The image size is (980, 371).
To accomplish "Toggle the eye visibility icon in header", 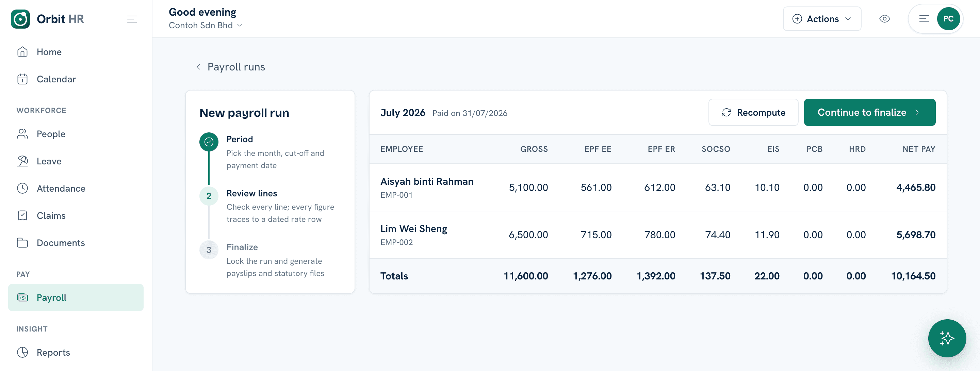I will click(884, 19).
